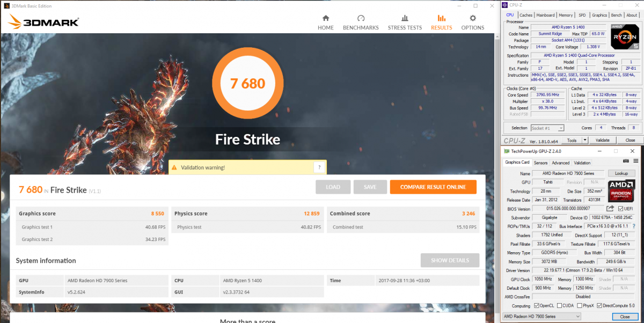This screenshot has height=323, width=644.
Task: Switch to the Validation tab in GPU-Z
Action: tap(582, 163)
